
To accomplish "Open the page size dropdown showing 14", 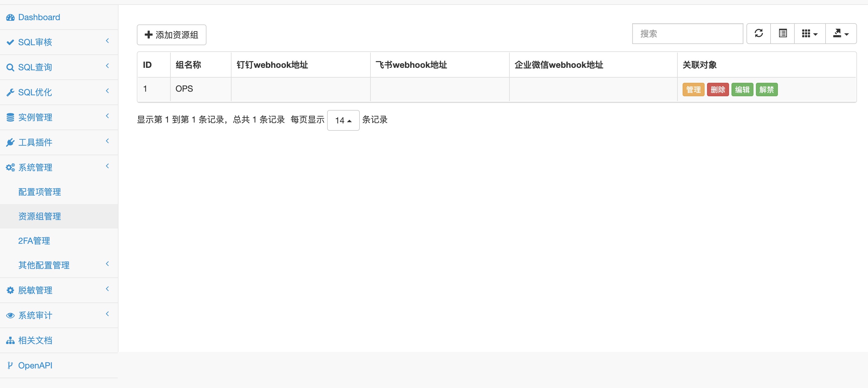I will point(343,120).
